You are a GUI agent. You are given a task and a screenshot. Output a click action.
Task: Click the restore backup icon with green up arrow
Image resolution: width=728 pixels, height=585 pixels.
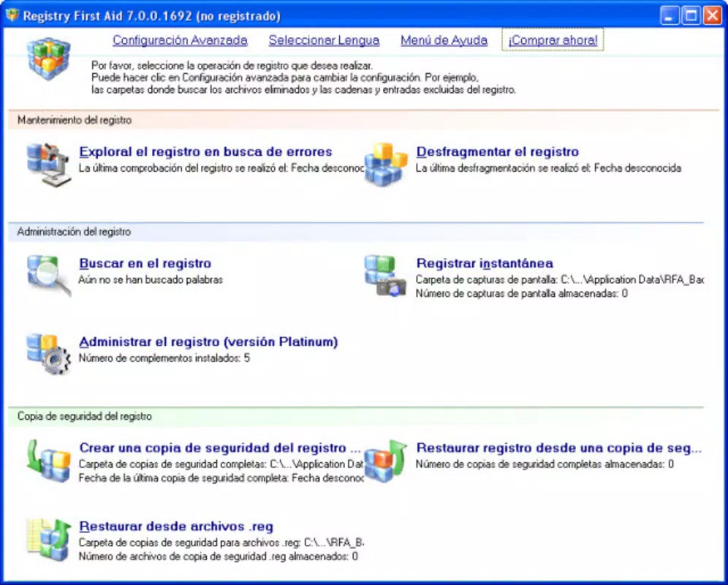[x=385, y=460]
